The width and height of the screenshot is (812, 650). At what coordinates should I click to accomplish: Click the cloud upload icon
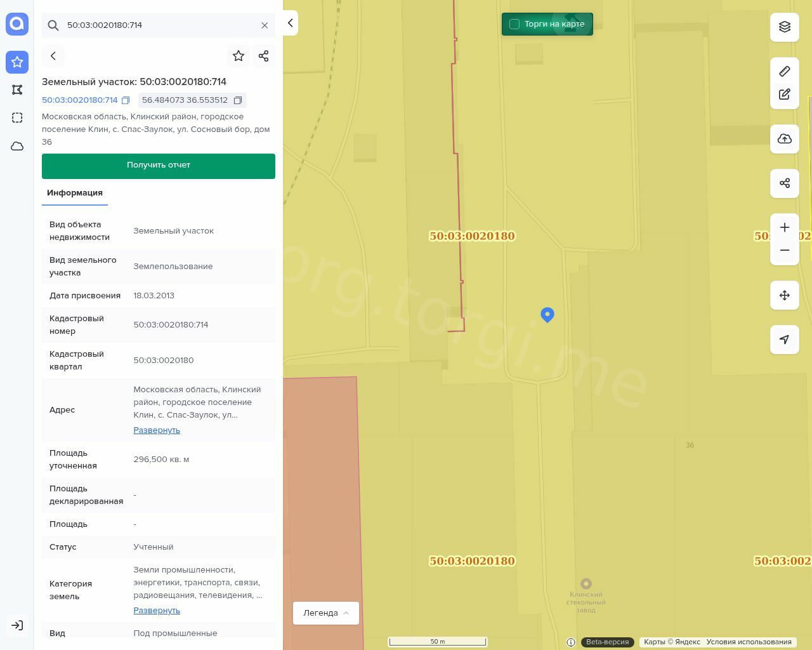click(785, 139)
